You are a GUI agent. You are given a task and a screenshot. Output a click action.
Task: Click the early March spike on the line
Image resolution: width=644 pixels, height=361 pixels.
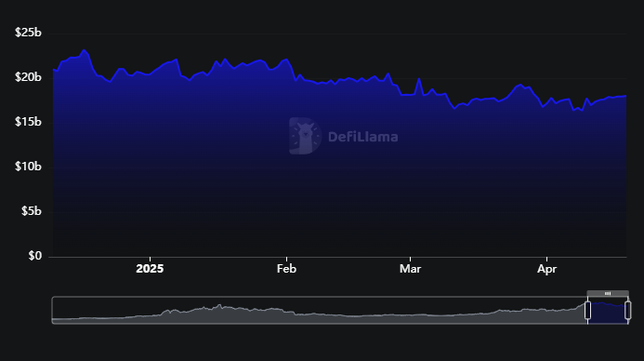(419, 78)
